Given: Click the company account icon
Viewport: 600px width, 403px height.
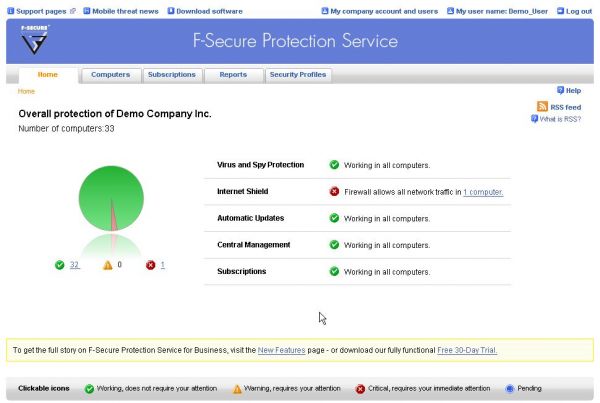Looking at the screenshot, I should [325, 11].
